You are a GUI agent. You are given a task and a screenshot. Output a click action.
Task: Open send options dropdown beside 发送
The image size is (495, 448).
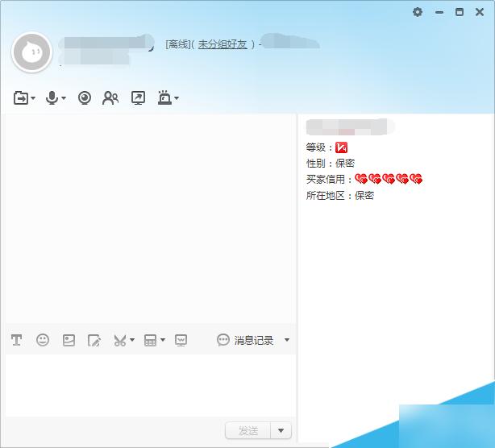click(x=281, y=430)
